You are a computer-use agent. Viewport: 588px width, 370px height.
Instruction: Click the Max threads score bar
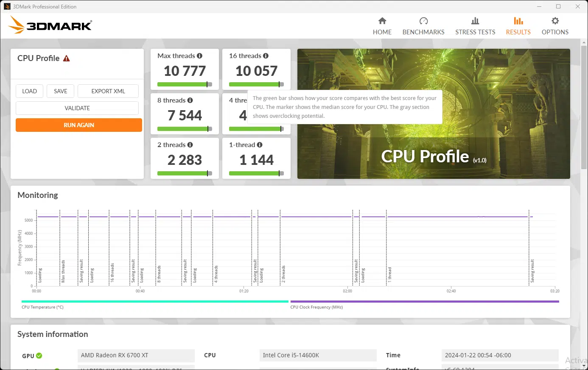tap(185, 84)
